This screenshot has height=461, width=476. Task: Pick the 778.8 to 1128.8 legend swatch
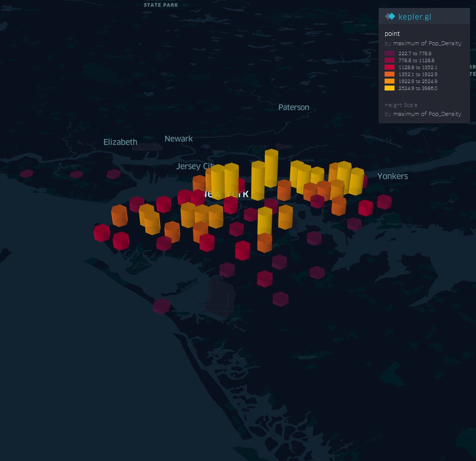coord(390,60)
